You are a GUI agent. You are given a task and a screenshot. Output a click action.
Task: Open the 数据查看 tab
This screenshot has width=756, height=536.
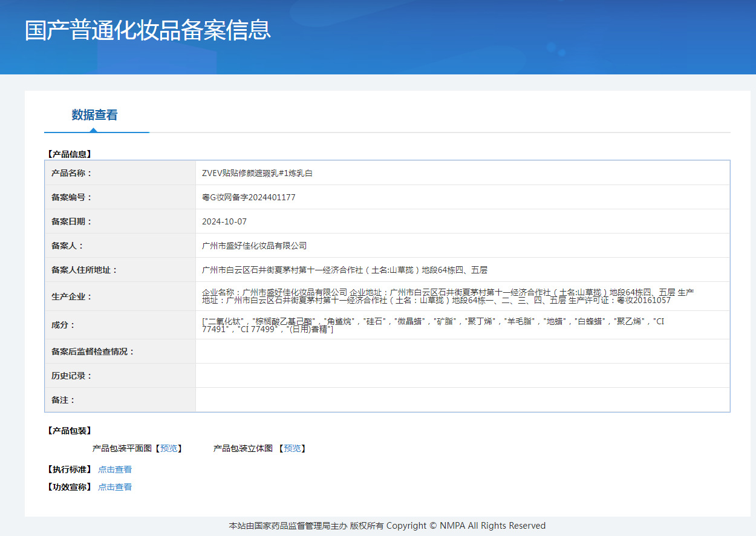click(x=94, y=115)
